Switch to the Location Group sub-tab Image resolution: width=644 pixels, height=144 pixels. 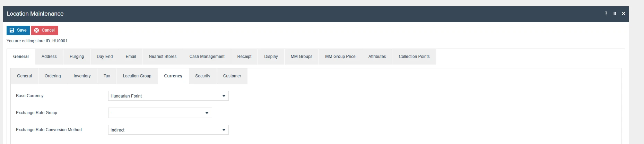tap(137, 76)
